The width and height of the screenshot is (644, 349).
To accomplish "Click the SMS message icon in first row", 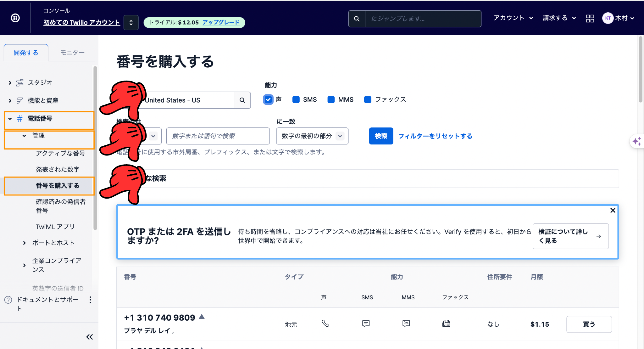I will (x=366, y=324).
